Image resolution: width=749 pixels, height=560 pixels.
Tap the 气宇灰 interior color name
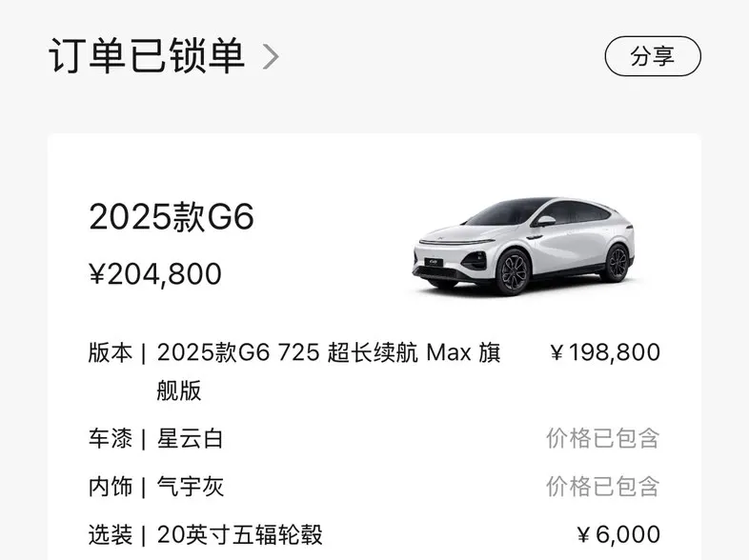(191, 487)
